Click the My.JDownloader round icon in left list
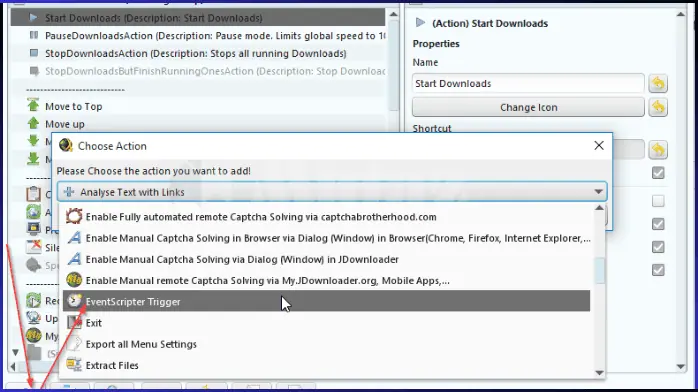 click(x=33, y=335)
